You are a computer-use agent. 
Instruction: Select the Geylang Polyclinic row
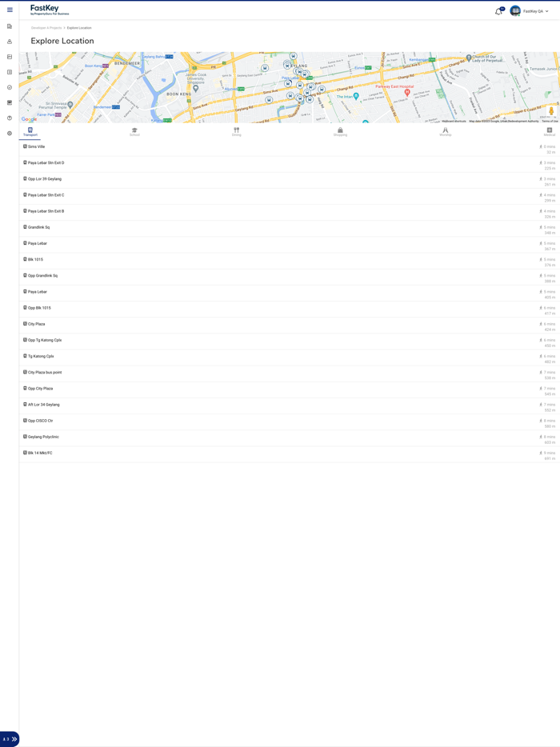click(290, 439)
